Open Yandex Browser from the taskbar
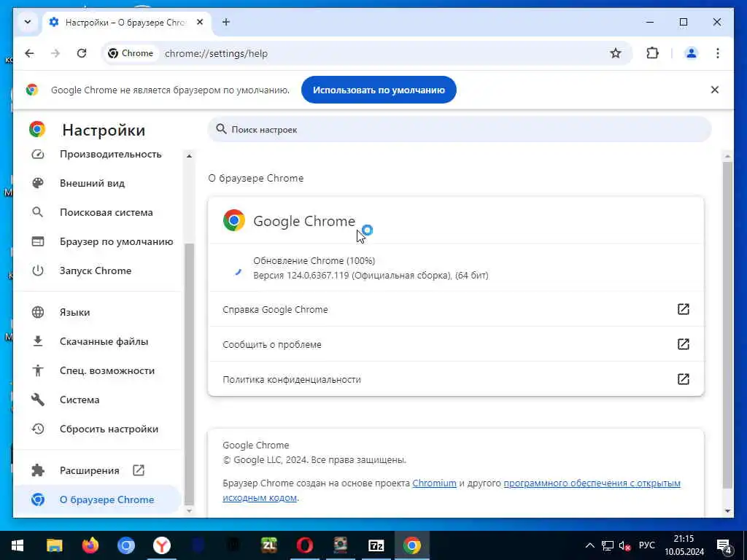The image size is (747, 560). [x=162, y=545]
